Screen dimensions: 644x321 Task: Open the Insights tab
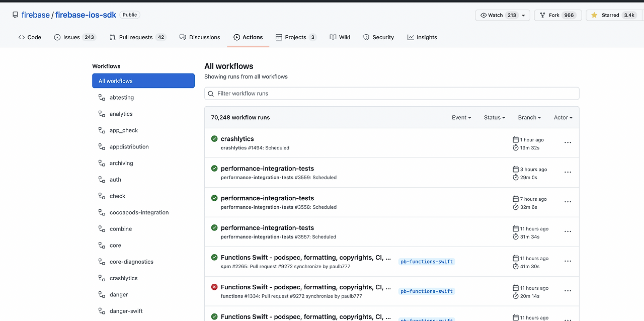click(422, 37)
